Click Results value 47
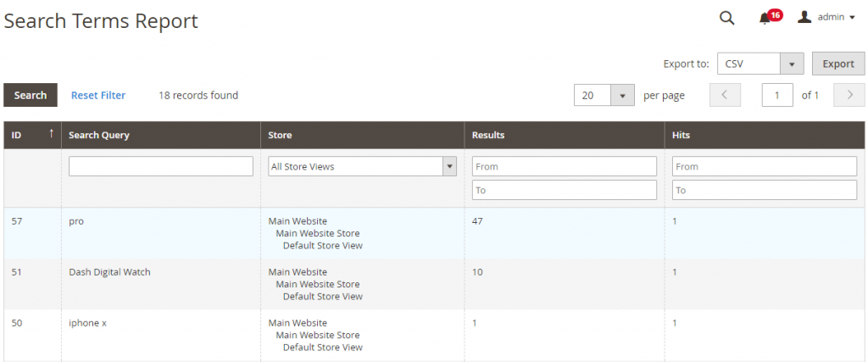 478,221
